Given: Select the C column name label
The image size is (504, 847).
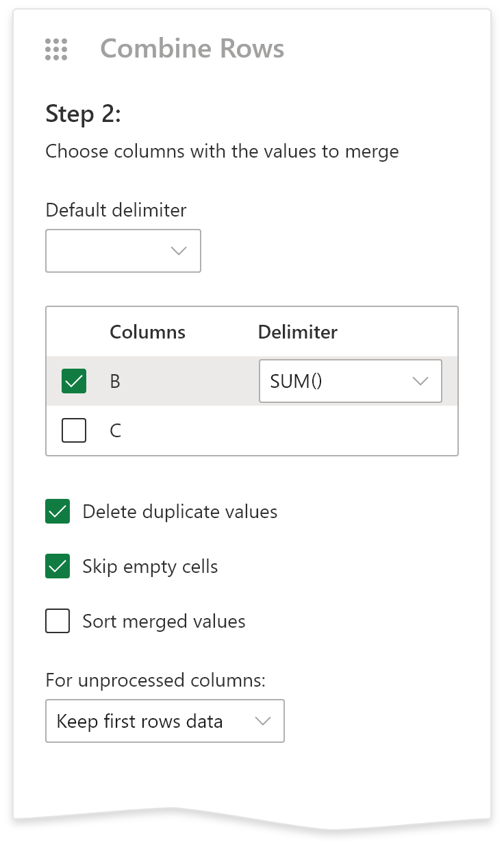Looking at the screenshot, I should tap(115, 430).
